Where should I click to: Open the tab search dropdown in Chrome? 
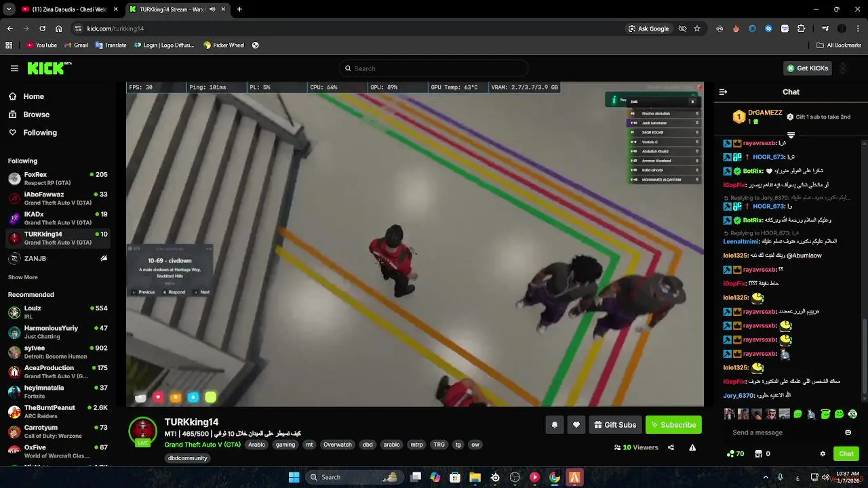9,9
